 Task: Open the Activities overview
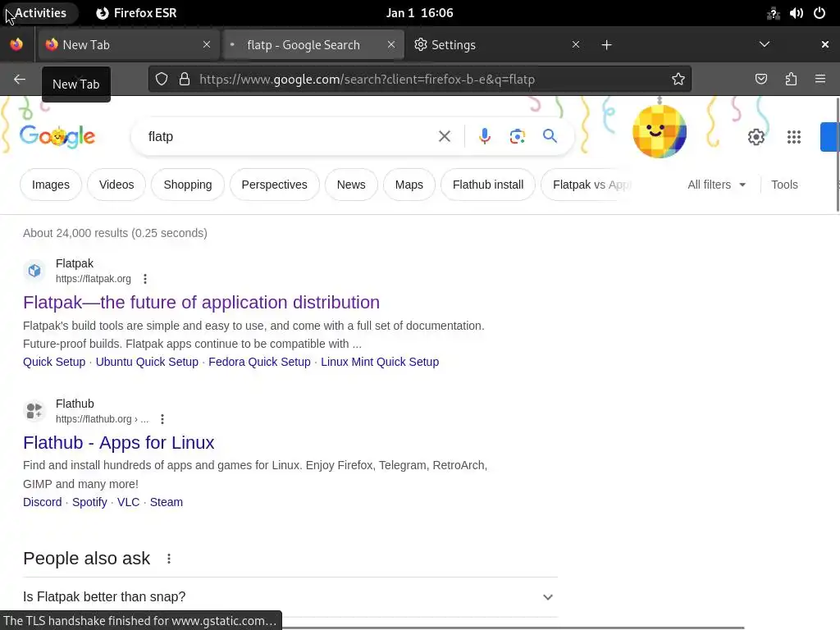coord(40,13)
